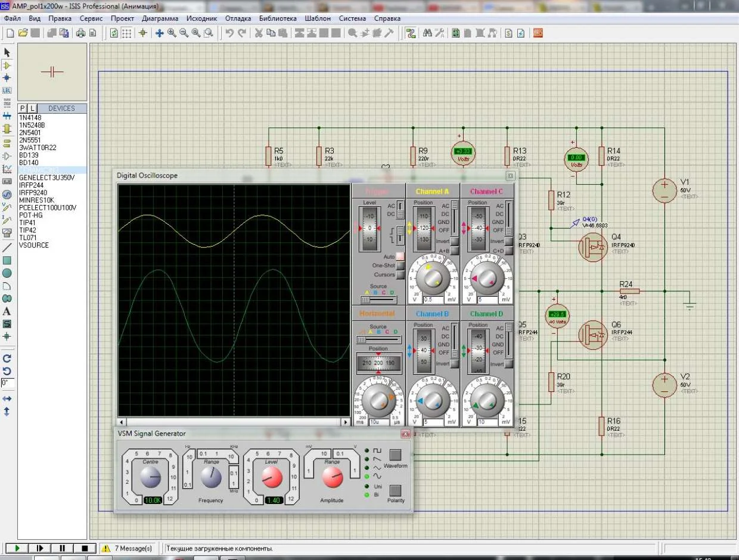Enable Cursors on the oscilloscope
This screenshot has width=739, height=560.
(400, 275)
